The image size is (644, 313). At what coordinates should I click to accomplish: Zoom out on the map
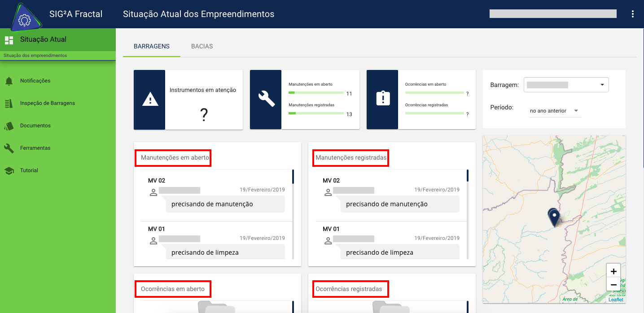coord(613,284)
